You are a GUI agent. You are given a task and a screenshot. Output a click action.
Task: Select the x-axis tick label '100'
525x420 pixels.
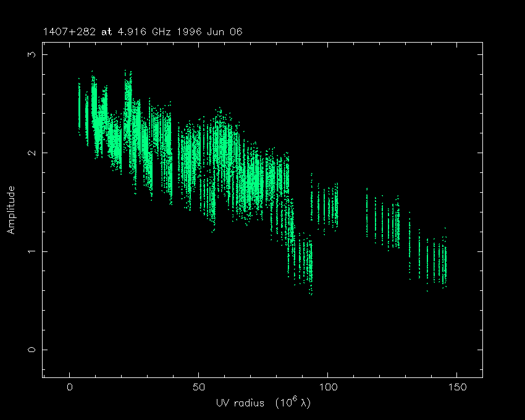click(327, 387)
